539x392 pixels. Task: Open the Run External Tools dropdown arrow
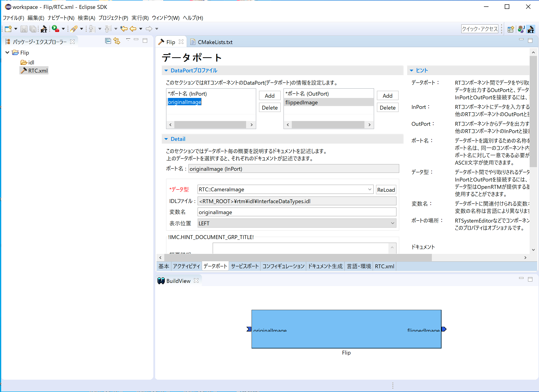click(x=63, y=29)
